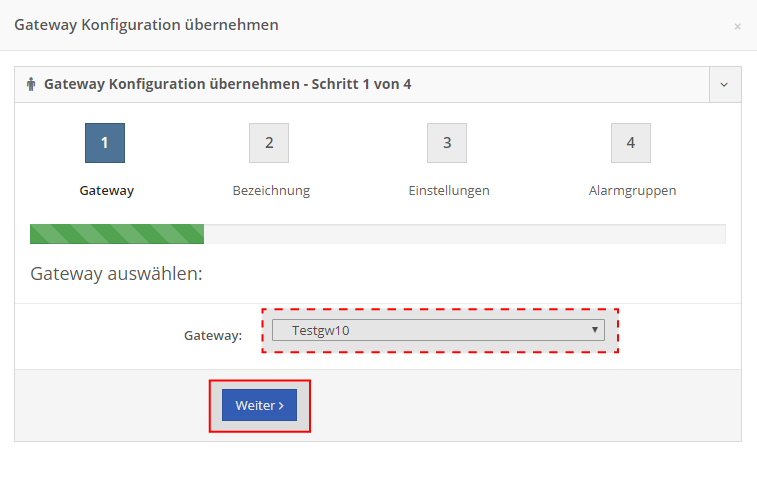Open the Alarmgruppen step label
Screen dimensions: 757x481
pyautogui.click(x=632, y=191)
